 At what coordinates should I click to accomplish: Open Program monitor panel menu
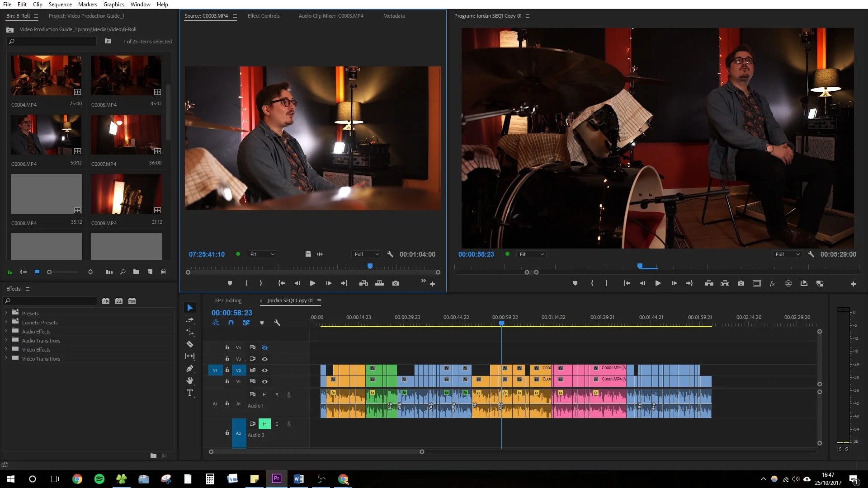click(528, 16)
